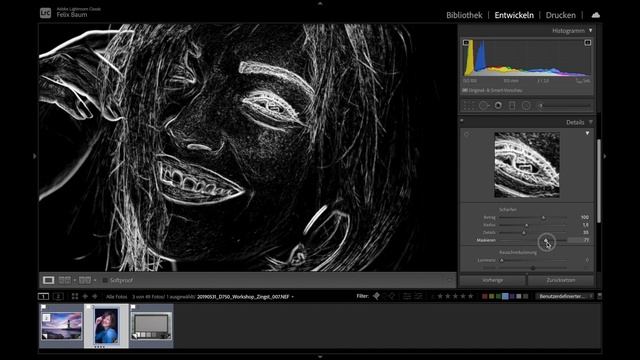Select the Loupe view icon in toolbar
The image size is (640, 360).
(49, 280)
